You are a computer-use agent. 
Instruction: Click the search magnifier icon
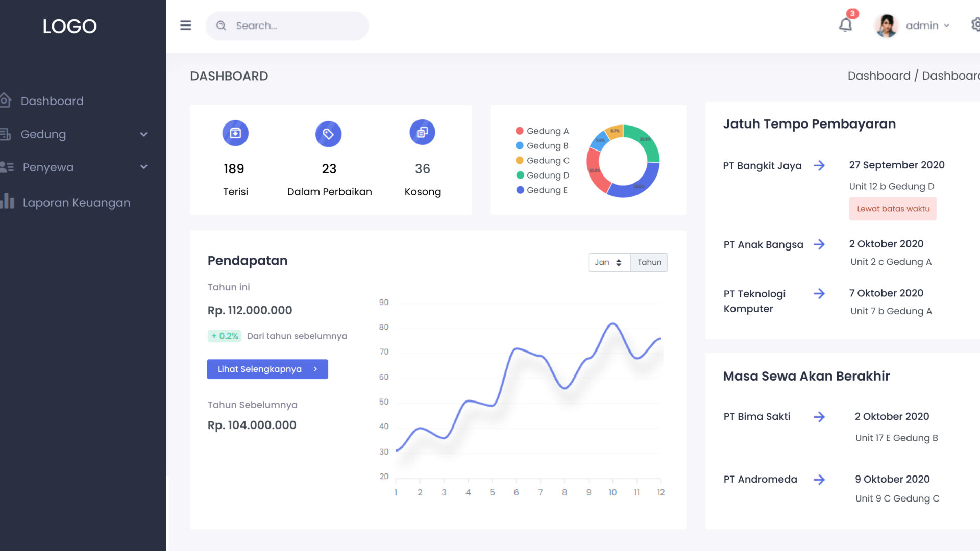pyautogui.click(x=221, y=26)
